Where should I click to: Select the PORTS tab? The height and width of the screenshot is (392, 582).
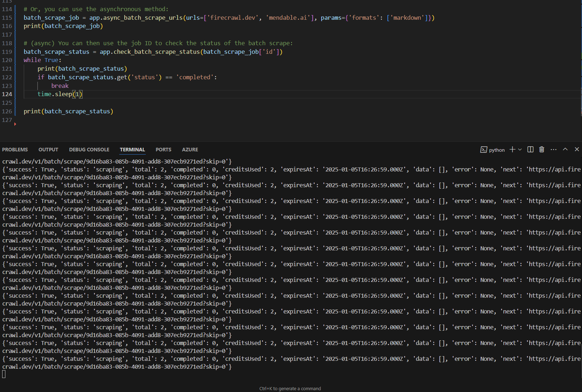click(x=163, y=150)
